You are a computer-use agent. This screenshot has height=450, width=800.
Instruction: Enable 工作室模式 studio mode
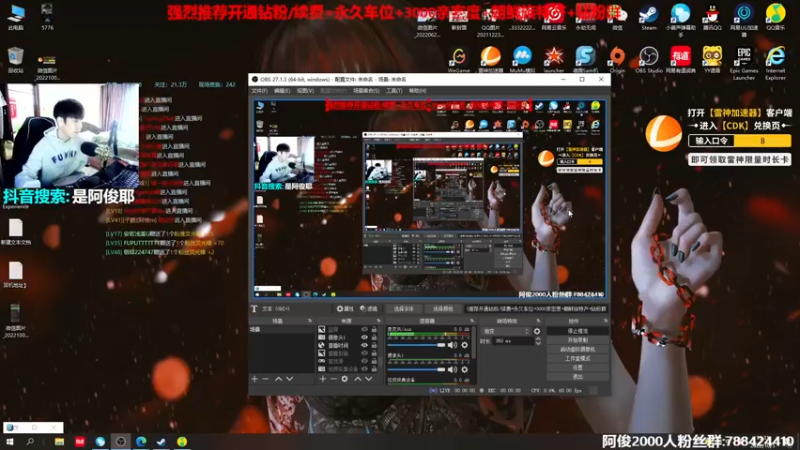(578, 359)
